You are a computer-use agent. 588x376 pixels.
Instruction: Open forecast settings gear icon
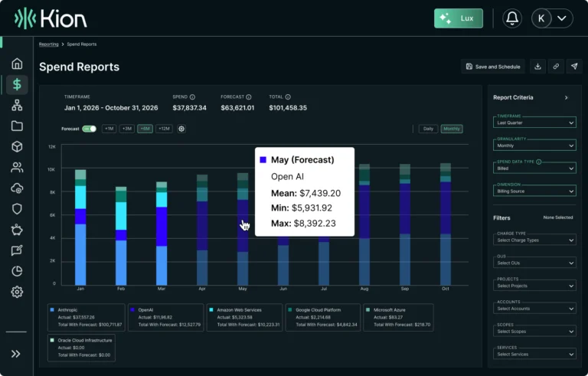pyautogui.click(x=181, y=129)
